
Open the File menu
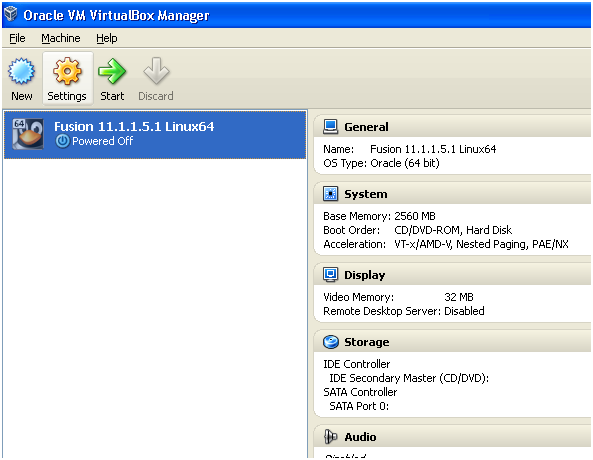point(17,38)
